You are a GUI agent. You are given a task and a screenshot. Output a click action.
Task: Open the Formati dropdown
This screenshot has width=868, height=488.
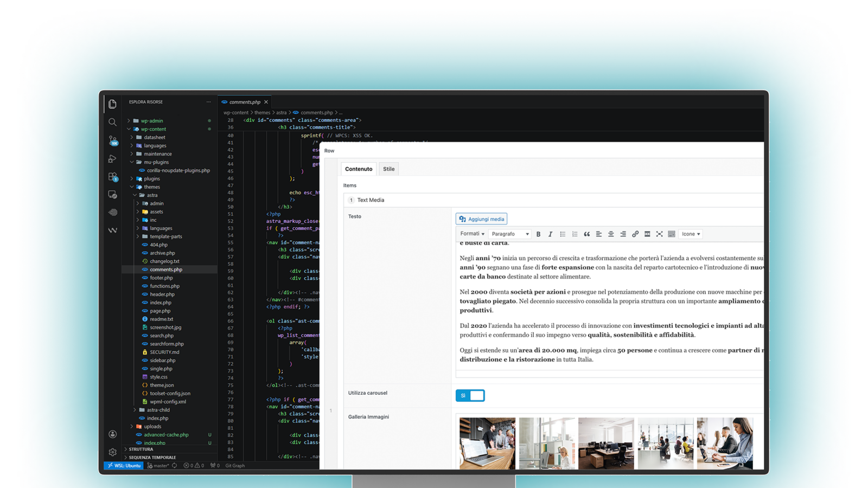point(472,234)
